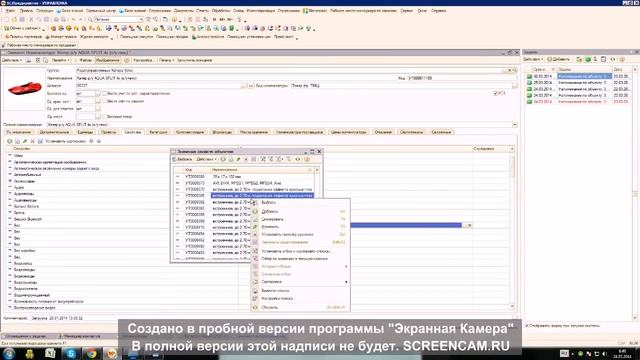
Task: Click the delete X icon in the Свойства tab toolbar
Action: [x=32, y=141]
